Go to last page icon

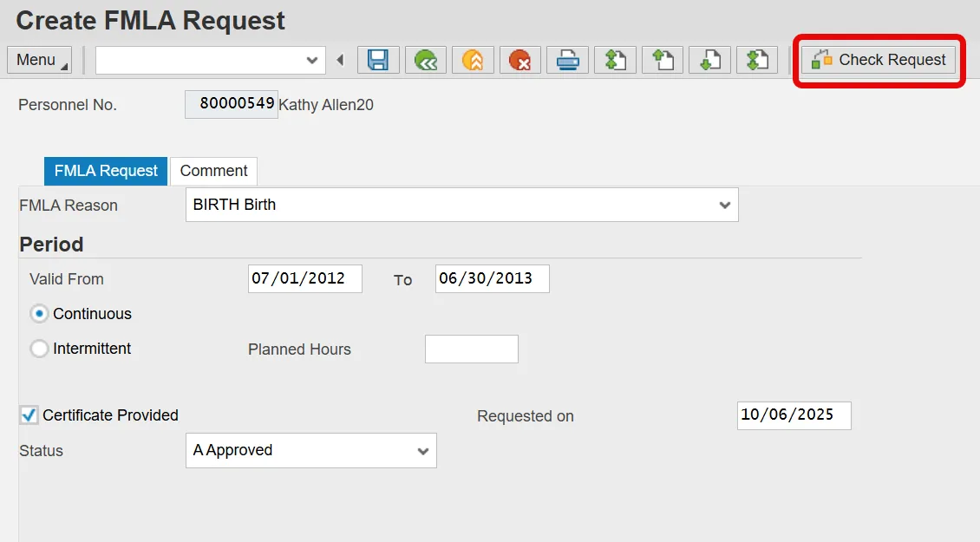(757, 60)
